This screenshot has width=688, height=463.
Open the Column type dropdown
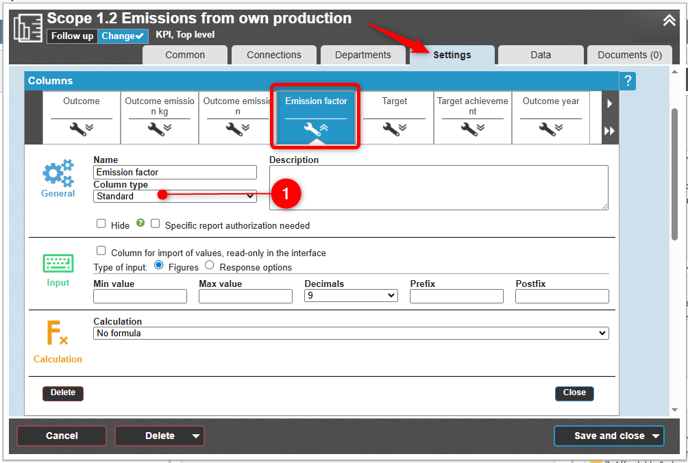pyautogui.click(x=175, y=197)
